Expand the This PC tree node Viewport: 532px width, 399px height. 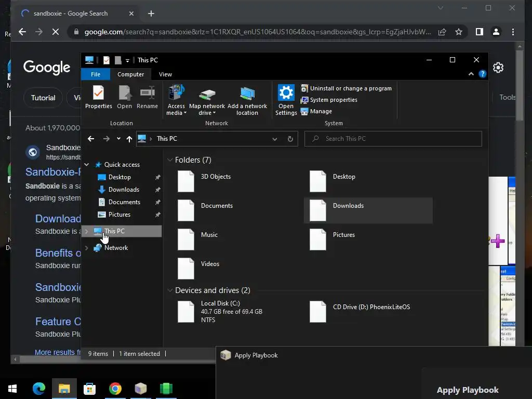pos(87,231)
